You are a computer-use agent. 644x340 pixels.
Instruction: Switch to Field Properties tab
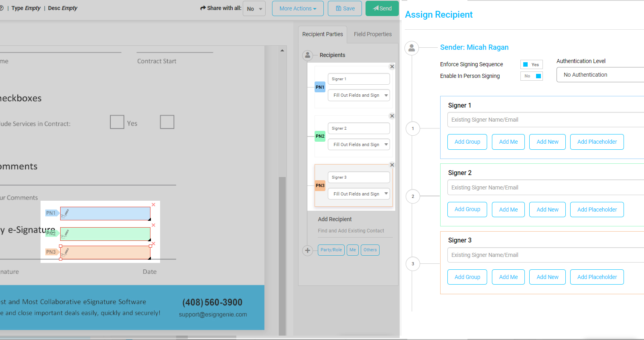(373, 35)
